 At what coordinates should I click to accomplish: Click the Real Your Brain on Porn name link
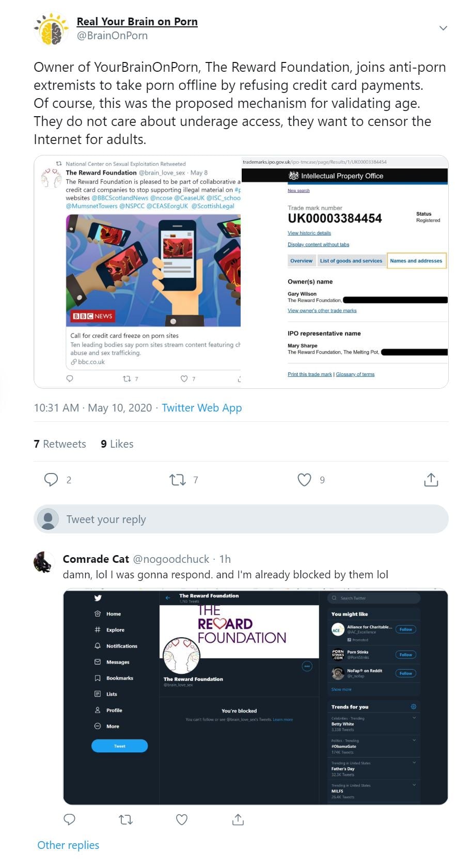tap(137, 22)
